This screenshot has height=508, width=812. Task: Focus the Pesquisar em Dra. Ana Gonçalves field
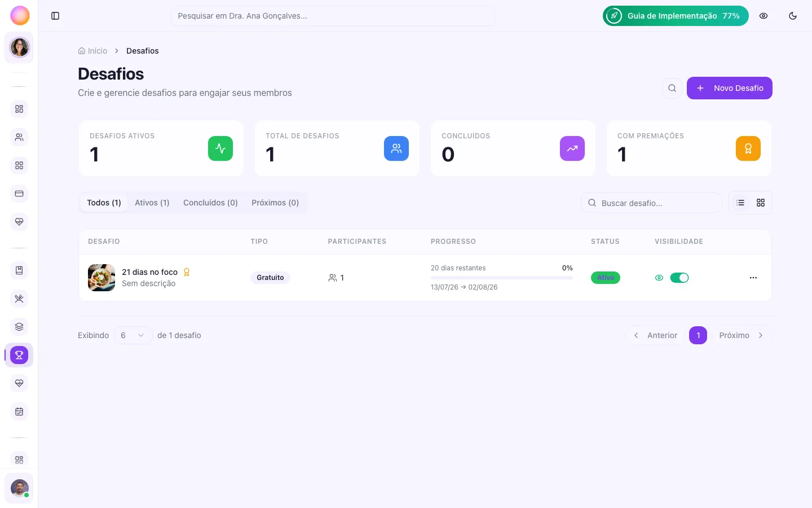coord(333,16)
